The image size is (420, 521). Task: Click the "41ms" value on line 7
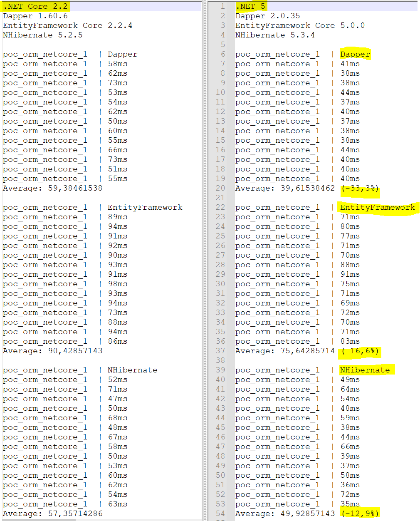[x=350, y=64]
